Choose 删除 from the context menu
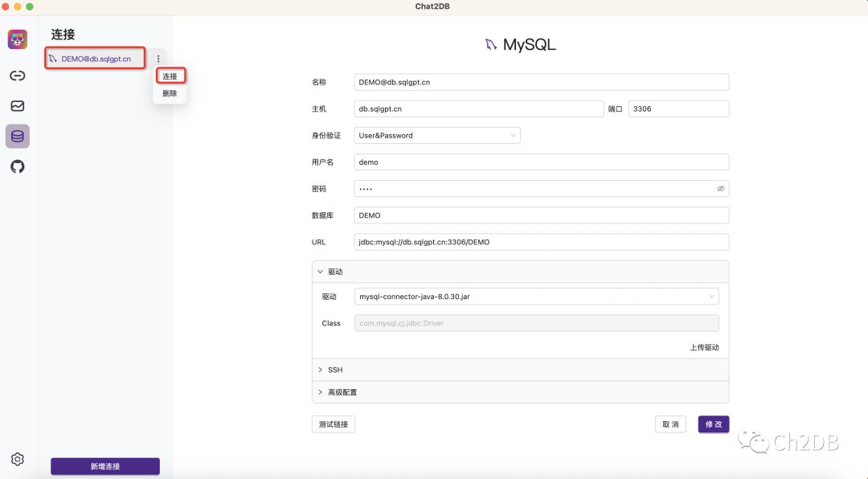The width and height of the screenshot is (868, 479). pyautogui.click(x=170, y=93)
